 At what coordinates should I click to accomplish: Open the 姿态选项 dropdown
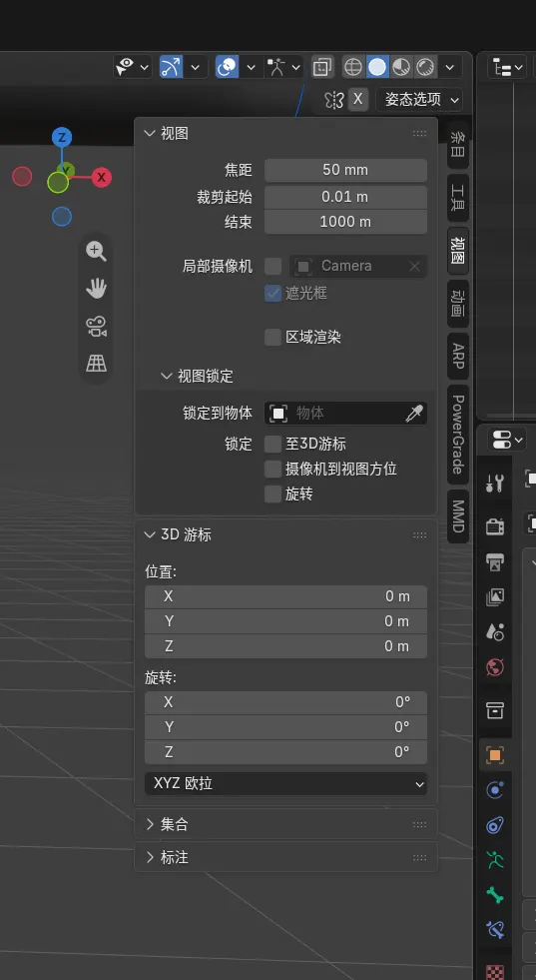[419, 99]
